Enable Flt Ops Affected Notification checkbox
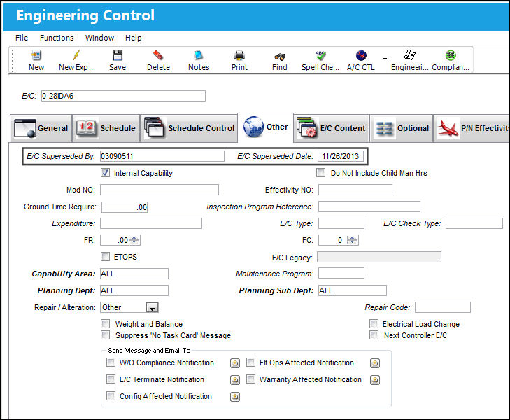The image size is (510, 420). tap(250, 363)
